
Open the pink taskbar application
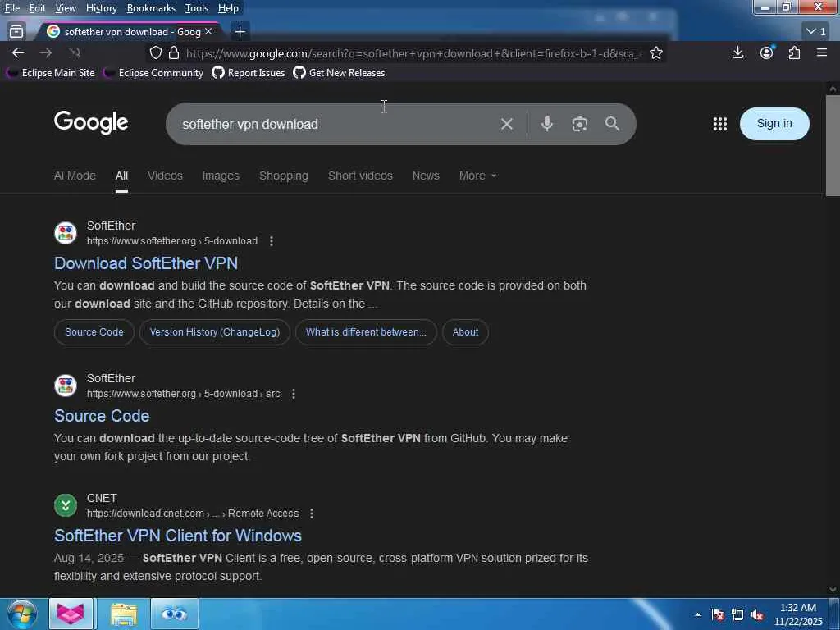click(x=71, y=614)
